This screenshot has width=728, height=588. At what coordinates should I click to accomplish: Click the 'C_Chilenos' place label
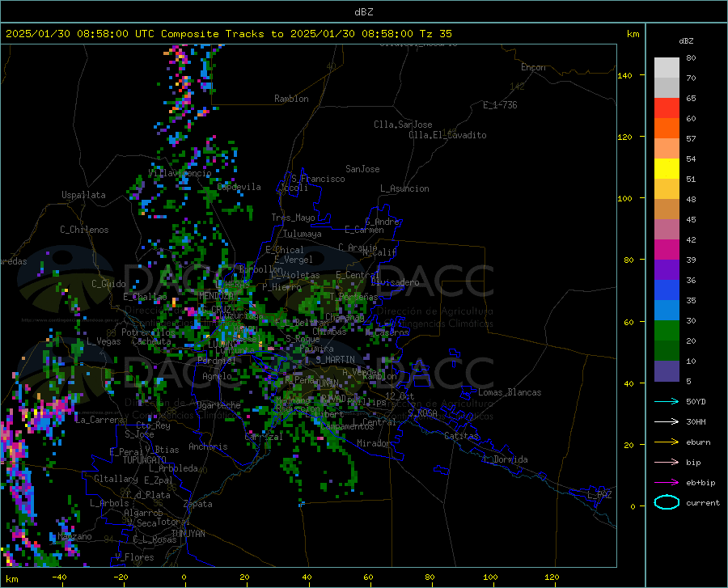pos(84,230)
